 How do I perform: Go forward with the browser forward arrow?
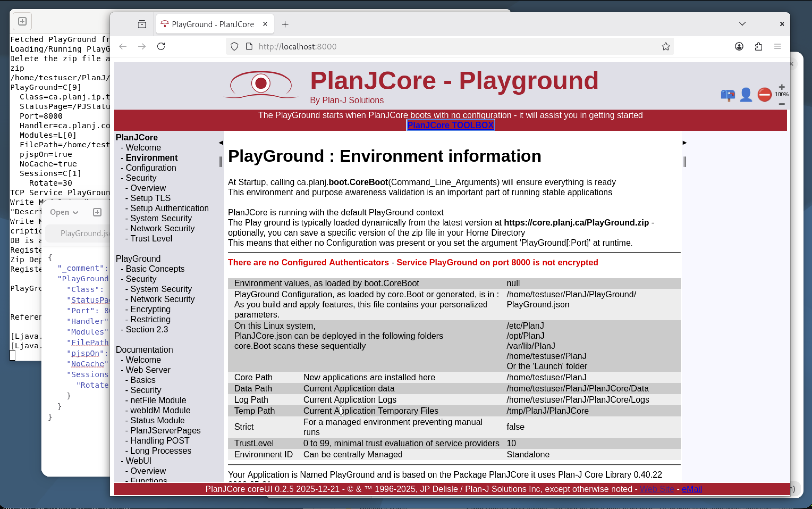pyautogui.click(x=142, y=47)
